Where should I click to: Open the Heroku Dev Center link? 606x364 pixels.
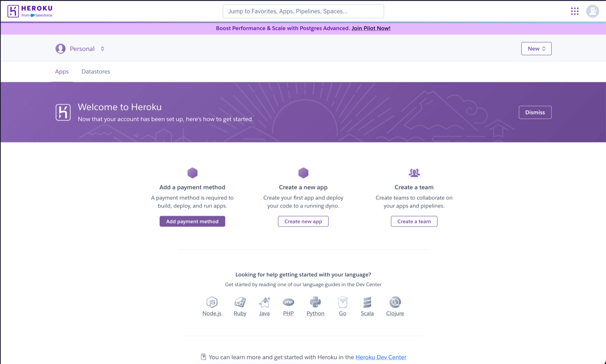pyautogui.click(x=380, y=357)
